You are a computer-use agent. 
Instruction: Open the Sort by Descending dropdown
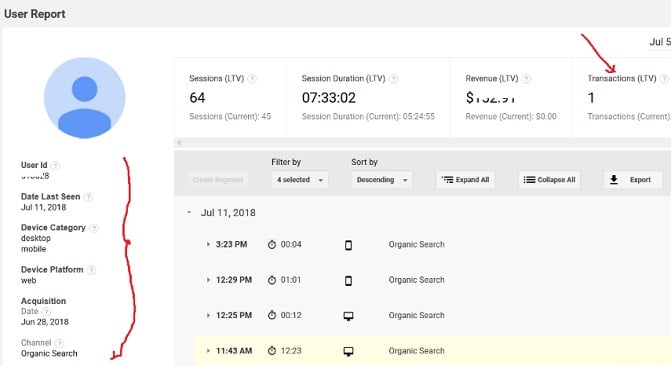[x=382, y=180]
